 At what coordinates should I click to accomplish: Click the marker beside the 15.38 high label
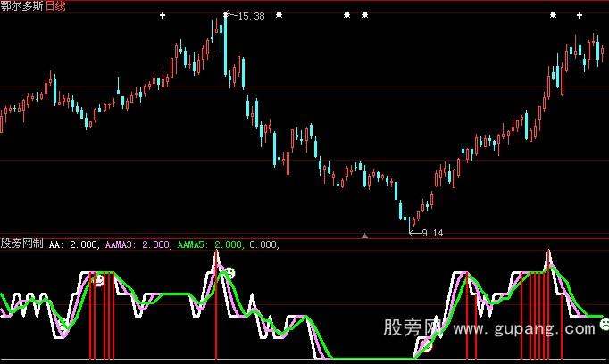click(x=226, y=15)
